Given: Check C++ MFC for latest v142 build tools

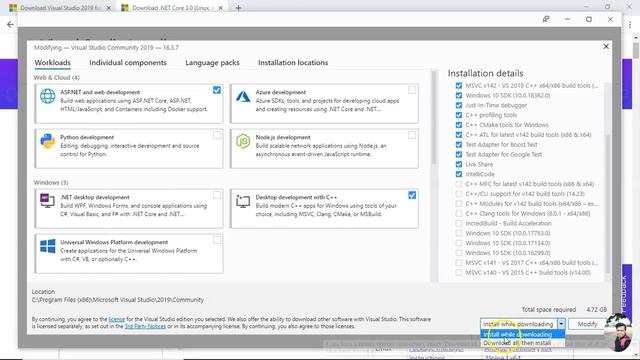Looking at the screenshot, I should pos(459,184).
